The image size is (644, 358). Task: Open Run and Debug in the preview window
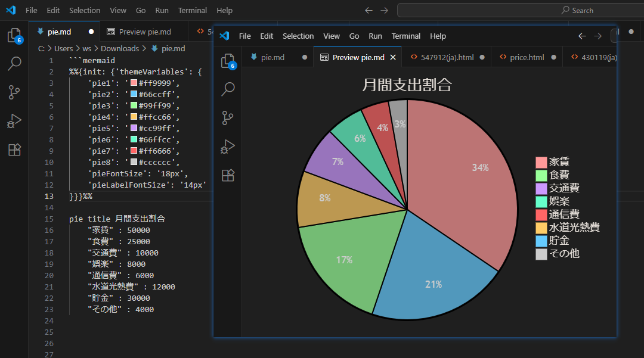227,147
